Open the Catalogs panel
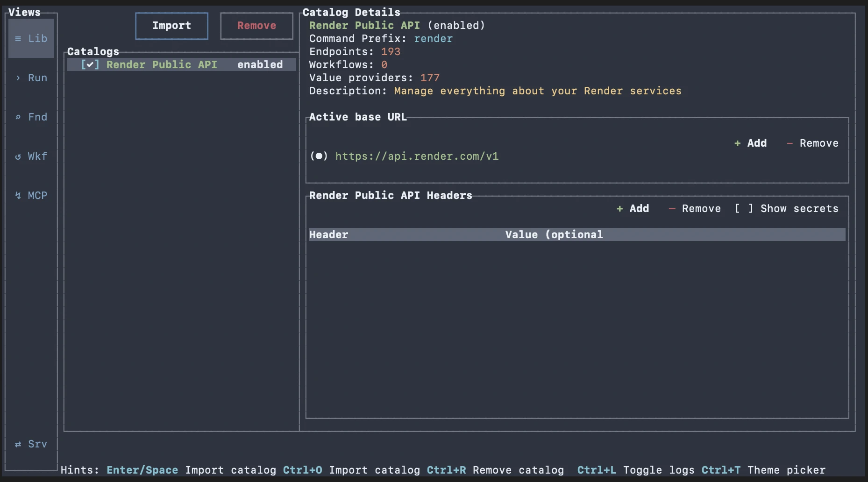Screen dimensions: 868x482 [x=92, y=51]
